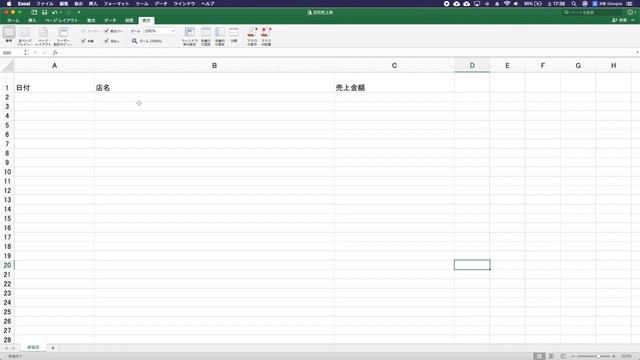Click the sheet search field
This screenshot has height=360, width=640.
pos(593,12)
